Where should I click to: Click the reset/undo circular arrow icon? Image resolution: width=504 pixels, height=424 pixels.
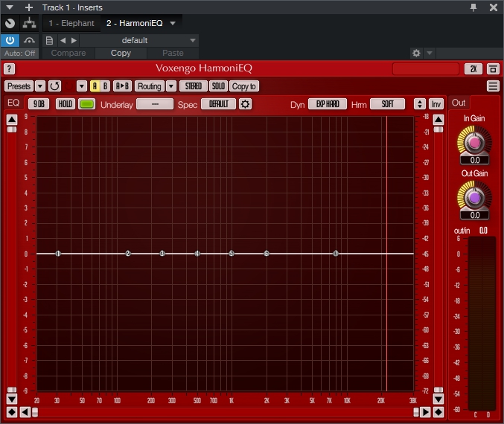point(54,86)
